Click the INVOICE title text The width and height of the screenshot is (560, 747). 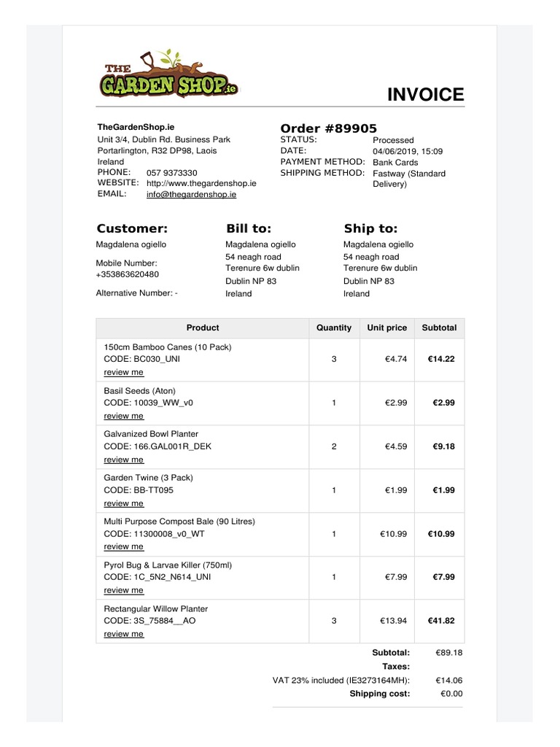pos(426,94)
